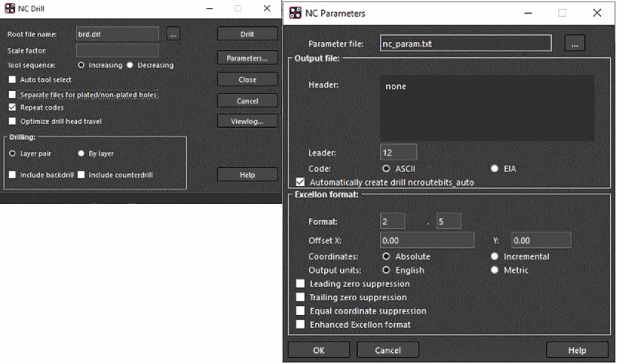Screen dimensions: 623x364
Task: Click Help in NC Parameters window
Action: click(577, 350)
